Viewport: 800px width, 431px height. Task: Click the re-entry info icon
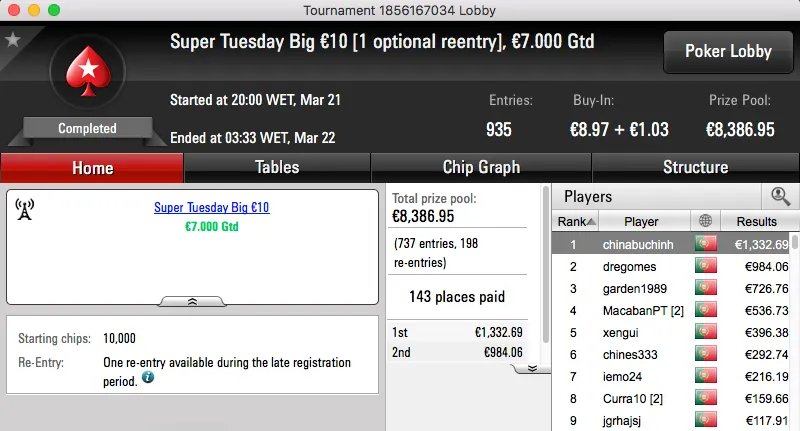(148, 377)
